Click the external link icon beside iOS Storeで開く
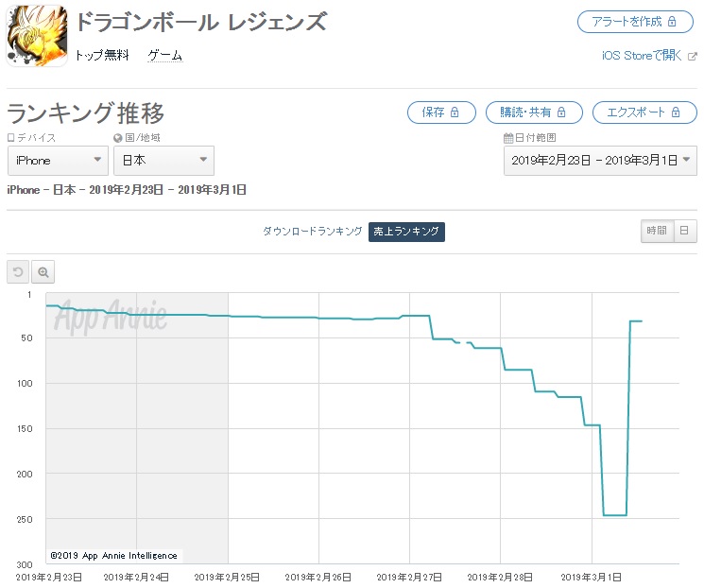704x588 pixels. point(693,56)
